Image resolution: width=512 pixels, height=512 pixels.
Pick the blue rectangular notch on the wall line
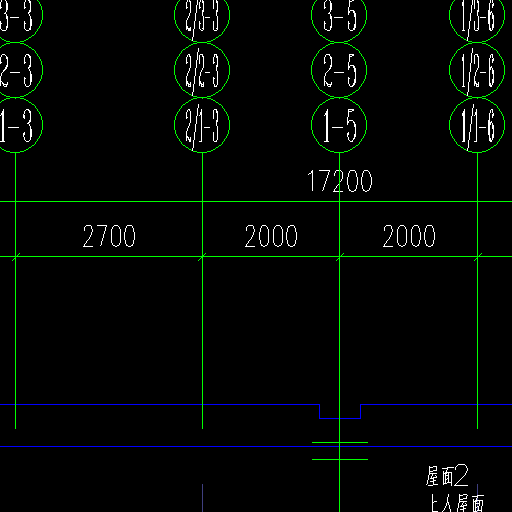click(x=340, y=411)
